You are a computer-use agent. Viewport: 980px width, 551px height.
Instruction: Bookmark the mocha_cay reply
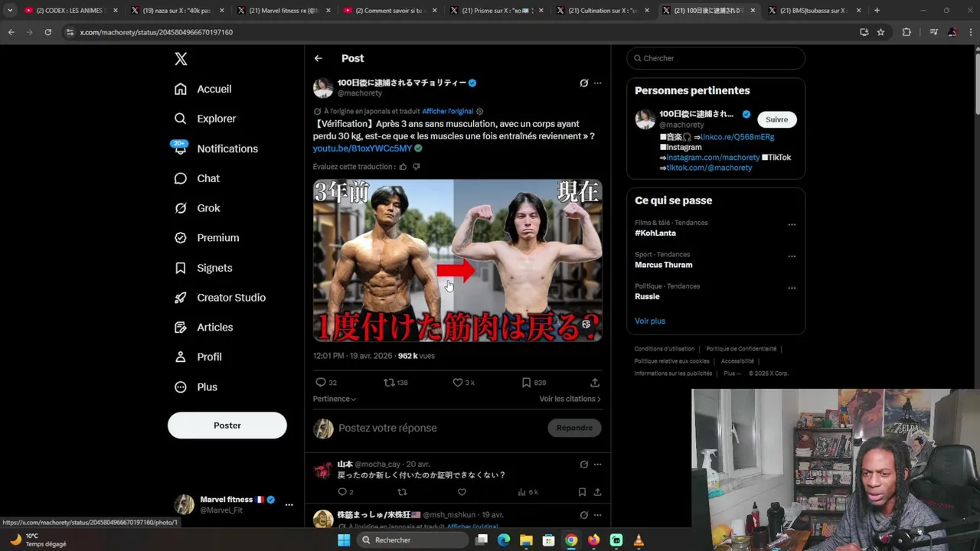coord(582,492)
